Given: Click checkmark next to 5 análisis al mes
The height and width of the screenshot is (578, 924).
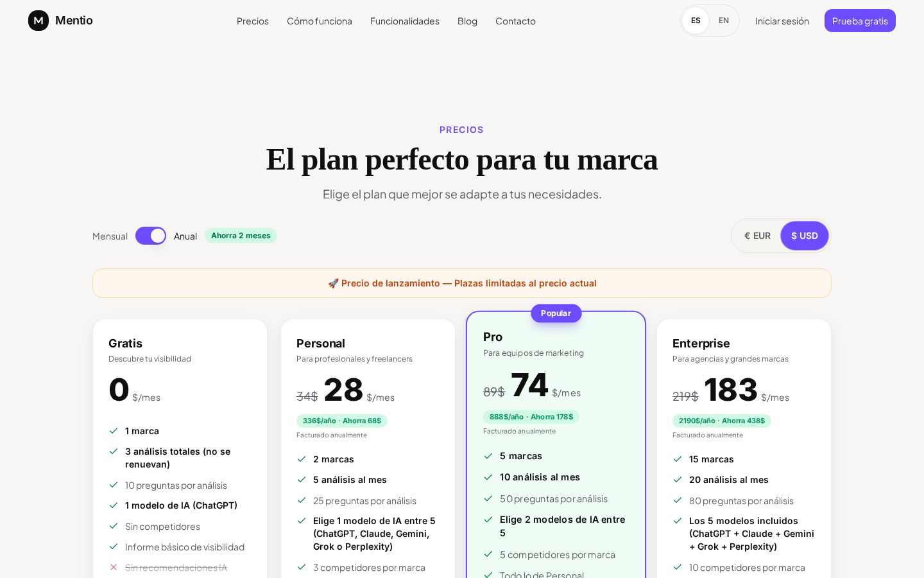Looking at the screenshot, I should [302, 480].
